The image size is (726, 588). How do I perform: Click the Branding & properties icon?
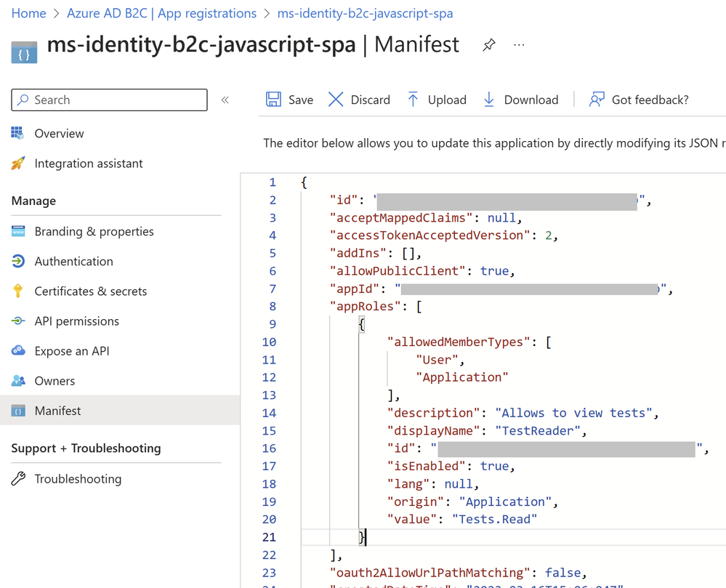coord(18,231)
